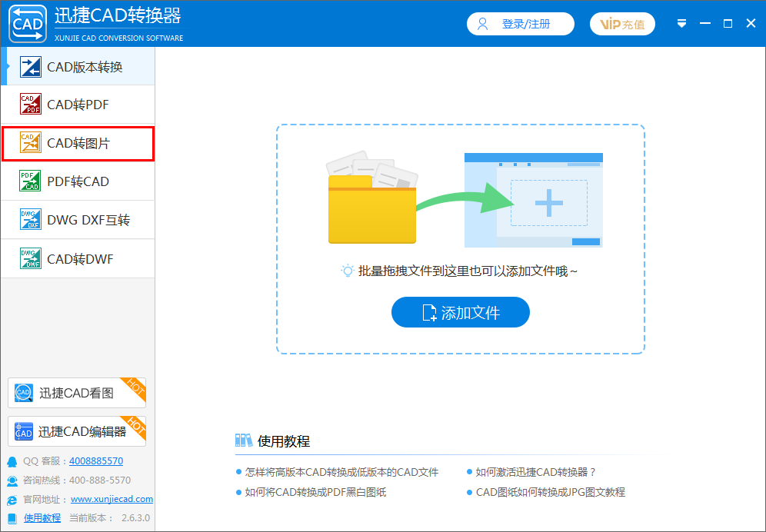Click the PDF转CAD green icon
Screen dimensions: 766x532
coord(31,181)
